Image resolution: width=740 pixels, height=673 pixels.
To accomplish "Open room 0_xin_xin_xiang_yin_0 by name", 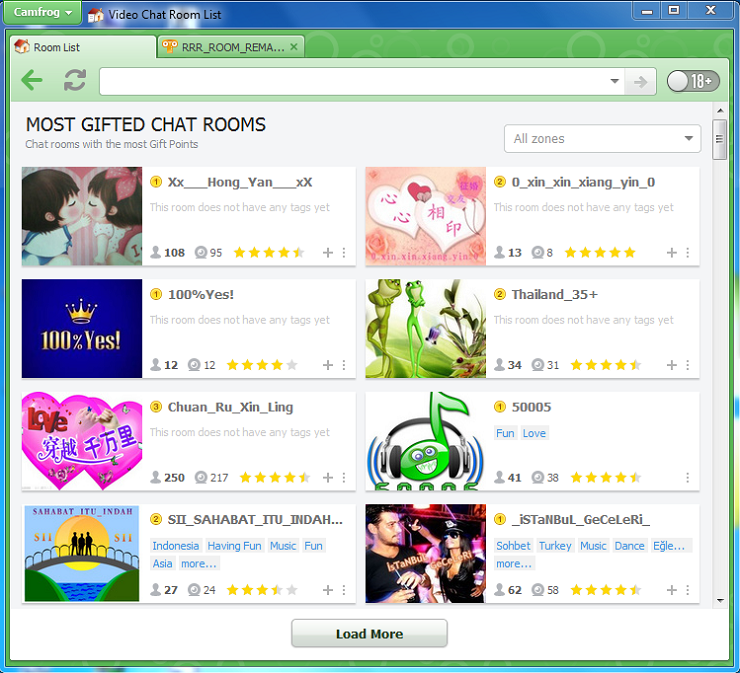I will pyautogui.click(x=583, y=182).
